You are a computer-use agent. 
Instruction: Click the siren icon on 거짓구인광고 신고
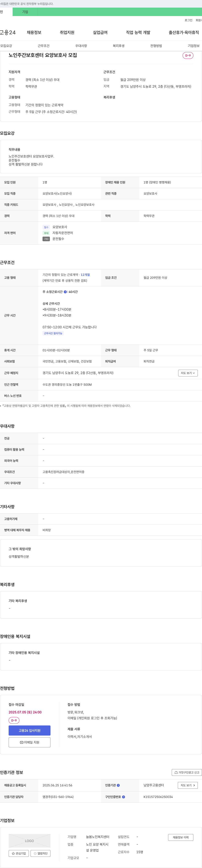(x=176, y=772)
